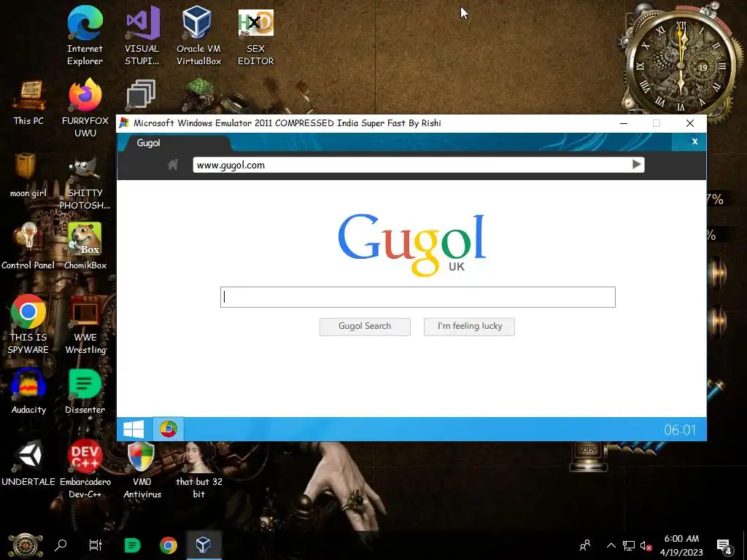Open Task View from the taskbar
The image size is (747, 560).
click(96, 545)
